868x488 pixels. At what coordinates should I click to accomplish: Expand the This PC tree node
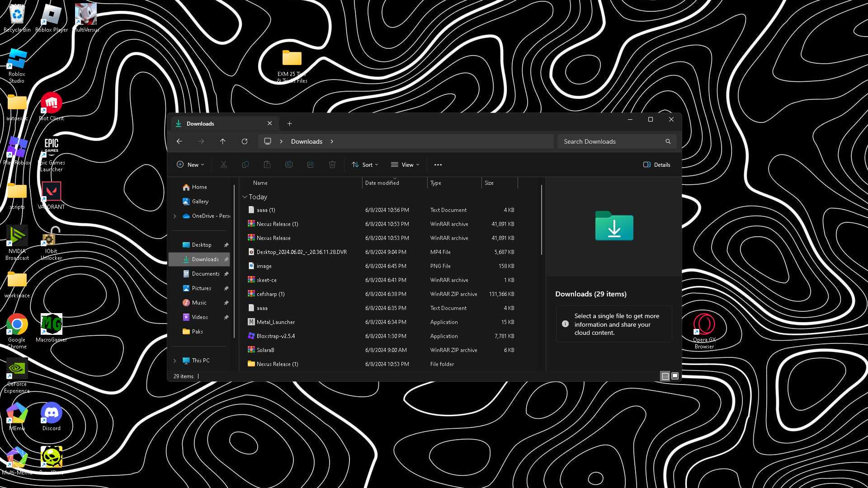tap(175, 361)
